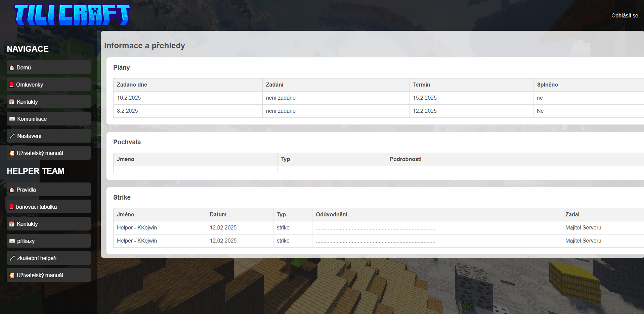Click the books icon beside the lower Uživatelský manuál
This screenshot has height=314, width=644.
tap(12, 275)
